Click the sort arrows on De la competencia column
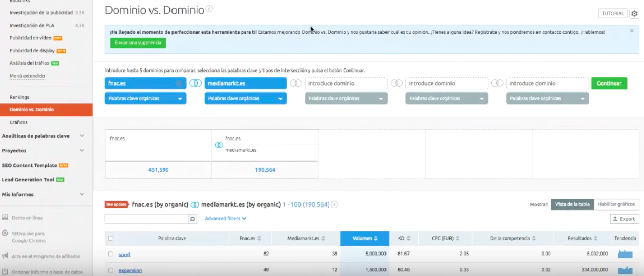The height and width of the screenshot is (276, 644). point(534,239)
